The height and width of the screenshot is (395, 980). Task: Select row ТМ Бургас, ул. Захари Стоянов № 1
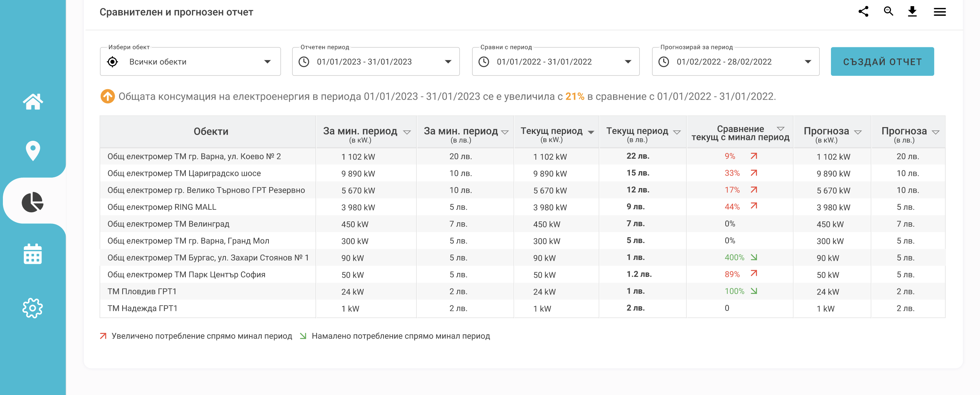[x=522, y=258]
